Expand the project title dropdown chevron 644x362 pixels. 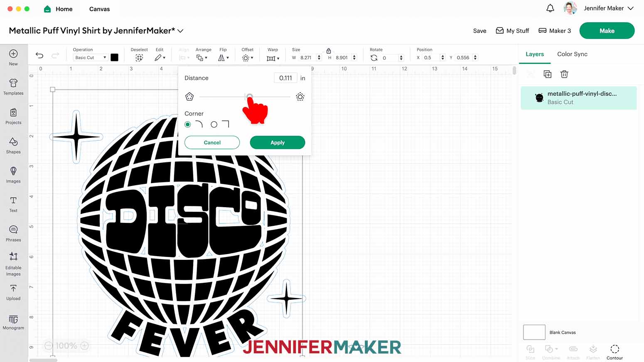pos(181,31)
